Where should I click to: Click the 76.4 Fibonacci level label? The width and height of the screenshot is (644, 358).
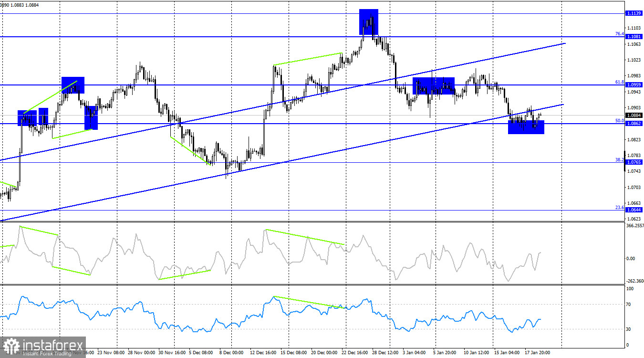point(619,34)
